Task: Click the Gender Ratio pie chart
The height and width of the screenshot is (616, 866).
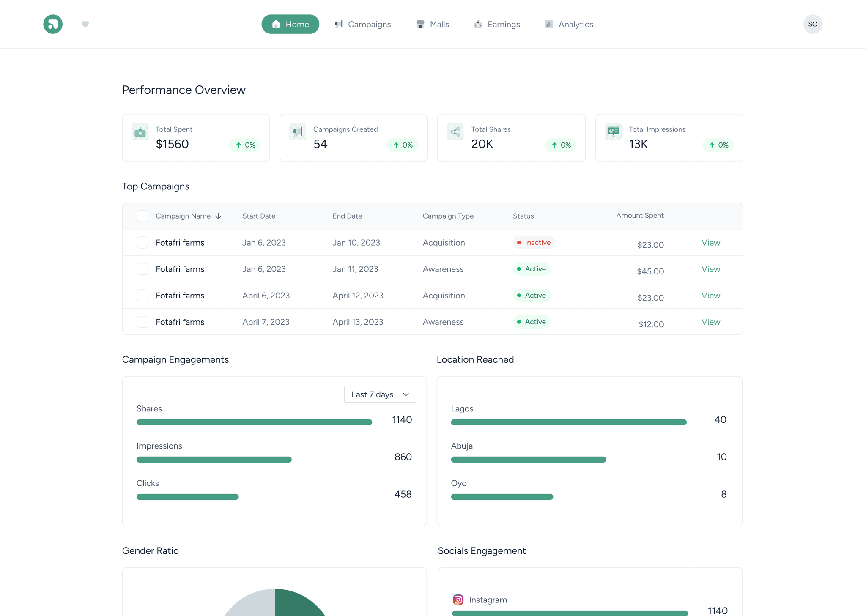Action: coord(275,604)
